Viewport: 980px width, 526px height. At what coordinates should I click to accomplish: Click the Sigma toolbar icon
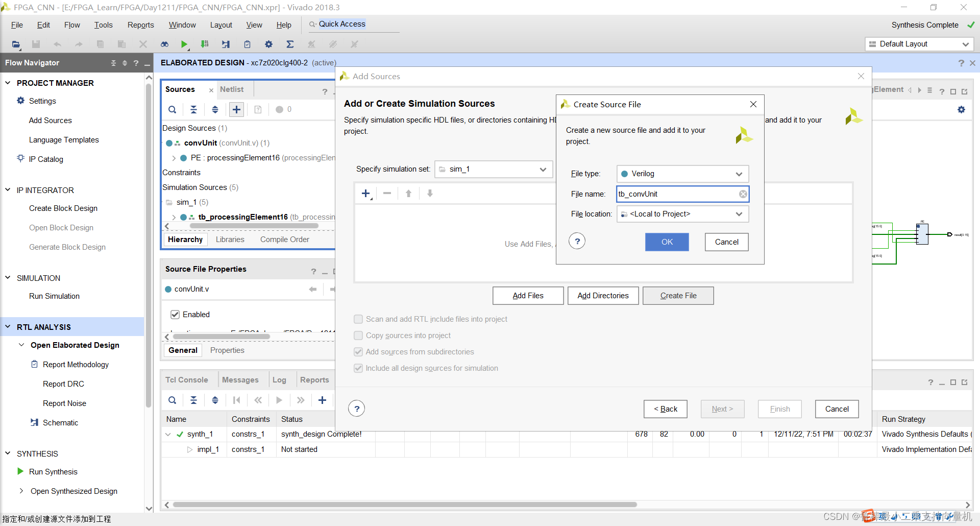pyautogui.click(x=290, y=44)
